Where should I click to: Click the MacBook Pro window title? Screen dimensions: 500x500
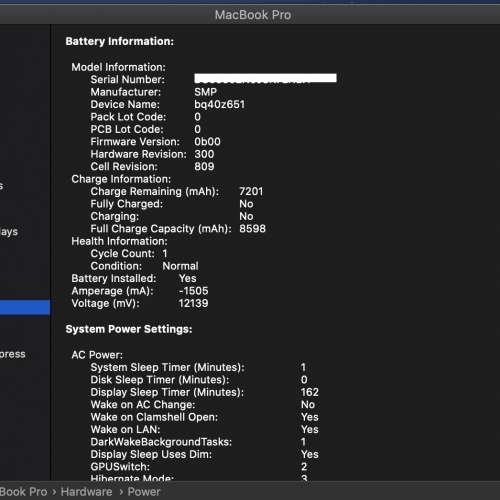tap(253, 15)
